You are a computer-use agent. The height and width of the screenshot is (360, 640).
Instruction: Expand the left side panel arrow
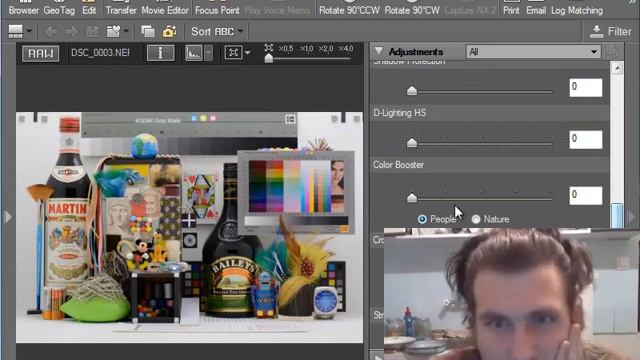7,216
